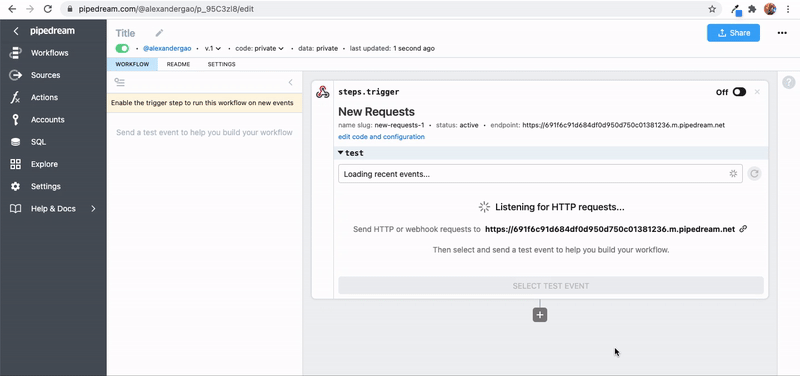Expand Help & Docs submenu chevron
The image size is (800, 376).
(93, 209)
